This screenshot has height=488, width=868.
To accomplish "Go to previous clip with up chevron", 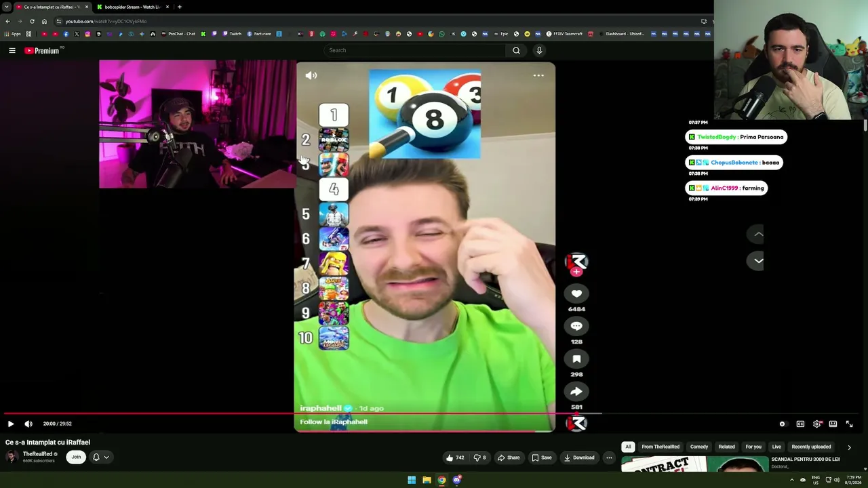I will pyautogui.click(x=759, y=235).
